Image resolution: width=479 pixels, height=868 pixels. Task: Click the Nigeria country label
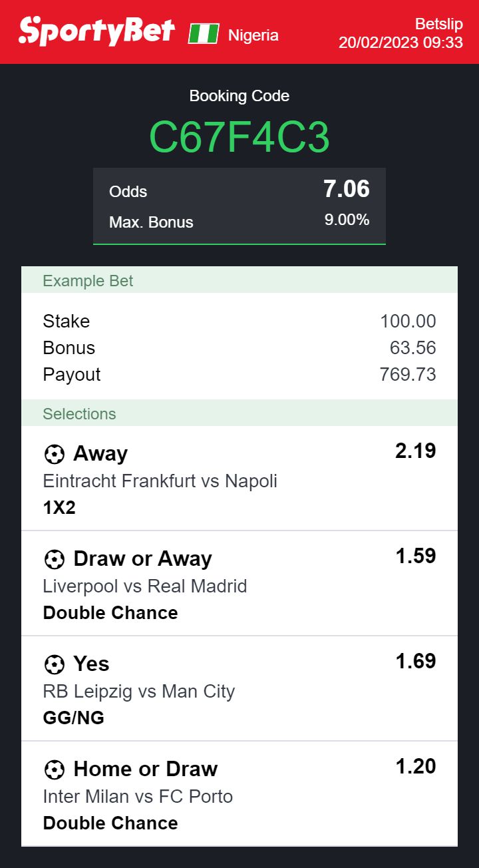(253, 35)
